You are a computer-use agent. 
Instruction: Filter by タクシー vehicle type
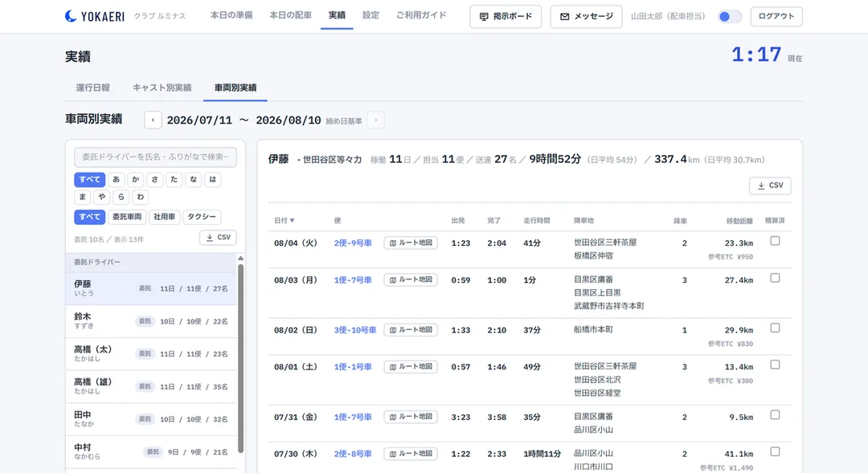202,217
